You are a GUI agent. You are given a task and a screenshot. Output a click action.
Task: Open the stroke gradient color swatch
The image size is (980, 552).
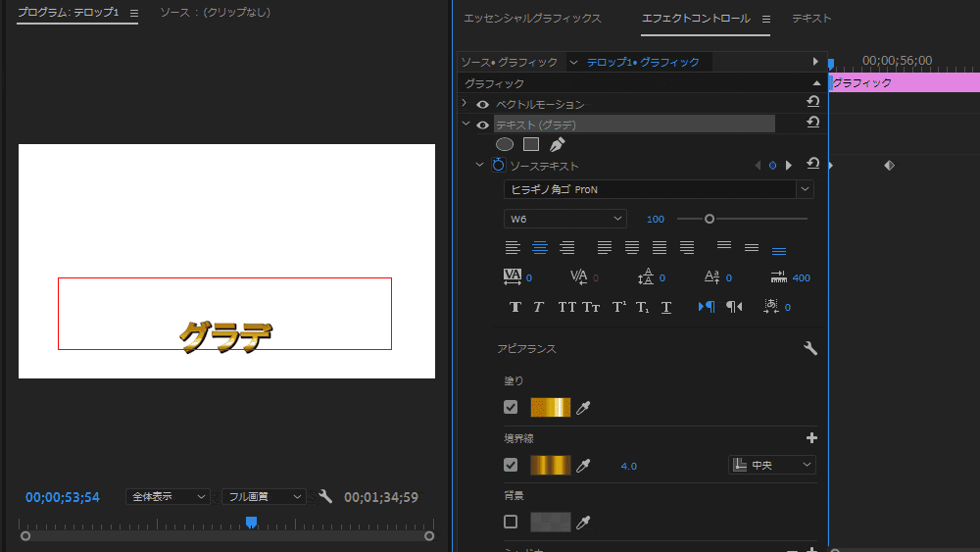[x=550, y=465]
